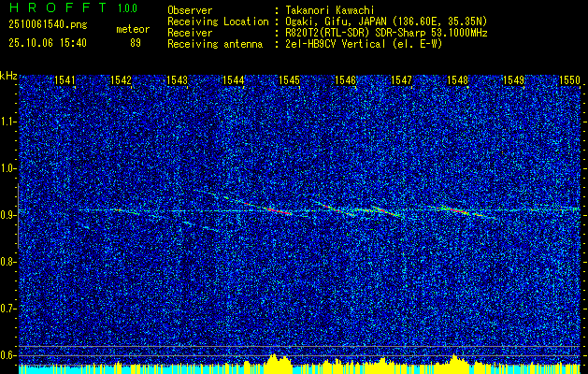588x374 pixels.
Task: Click time marker 1545
Action: 290,80
